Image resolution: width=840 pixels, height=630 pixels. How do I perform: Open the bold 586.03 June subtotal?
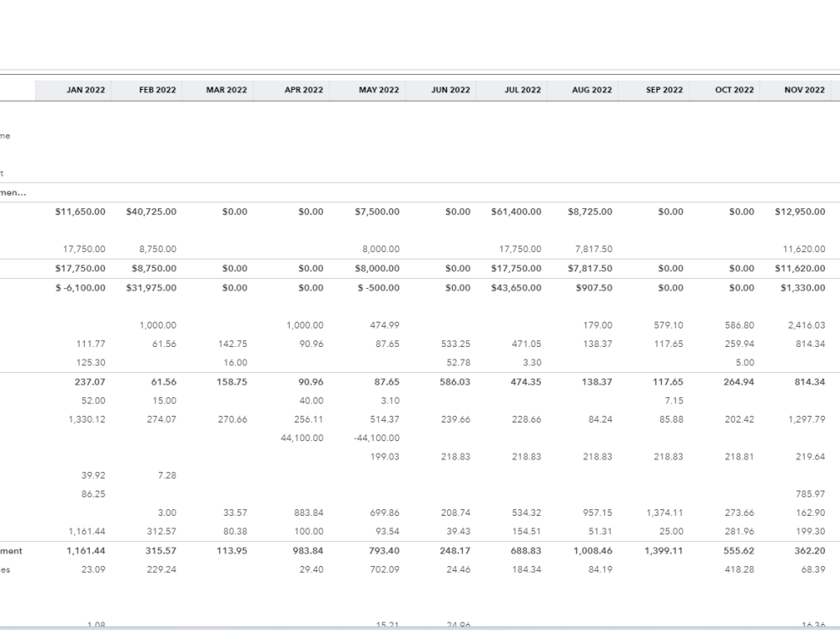point(454,382)
